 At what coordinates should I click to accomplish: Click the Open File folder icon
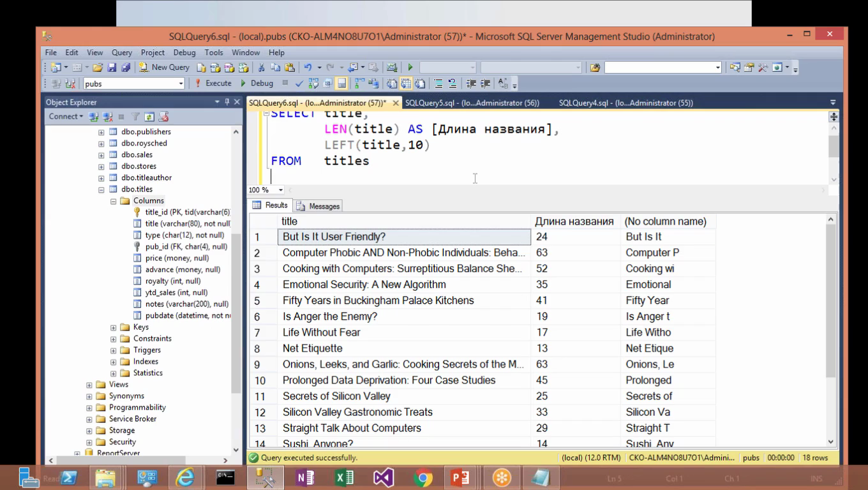click(x=98, y=67)
